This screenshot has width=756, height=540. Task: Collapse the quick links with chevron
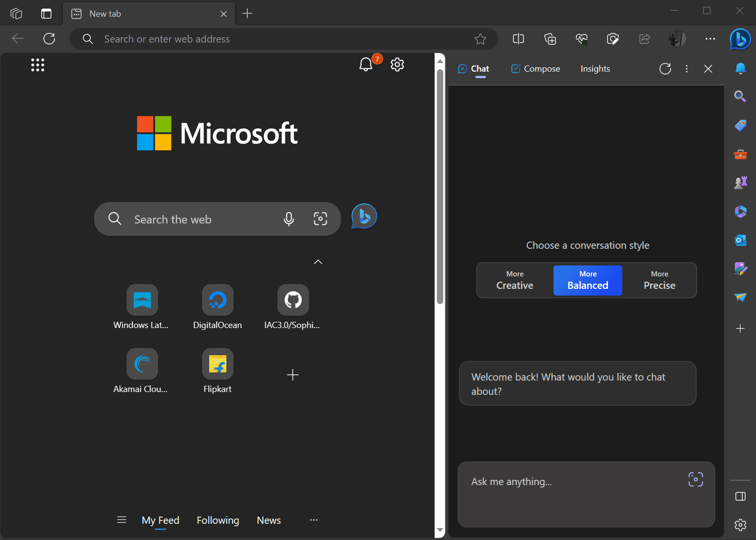click(318, 262)
